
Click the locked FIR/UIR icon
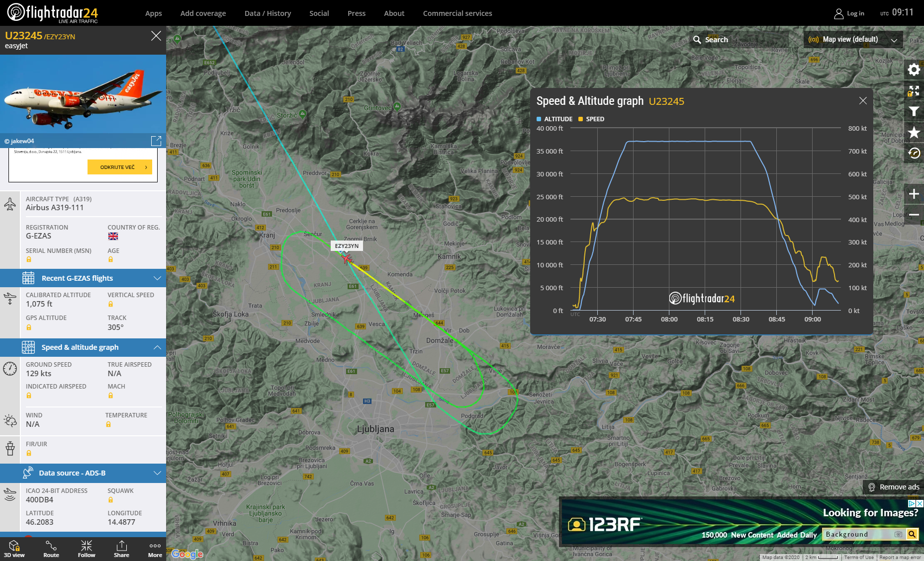(x=29, y=453)
